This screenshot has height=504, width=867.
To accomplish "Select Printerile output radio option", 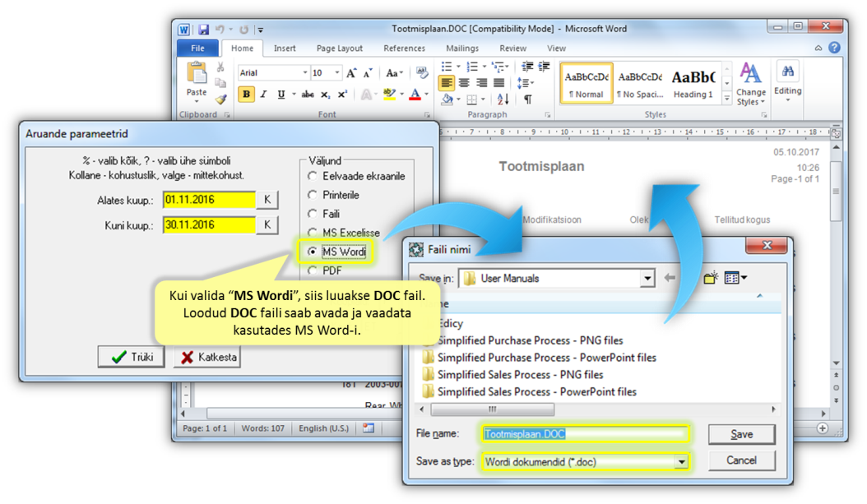I will click(x=313, y=195).
